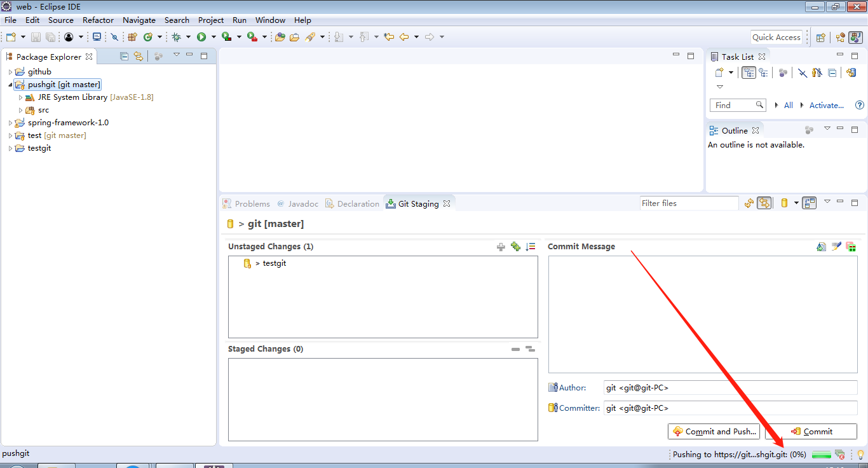The width and height of the screenshot is (868, 468).
Task: Expand the spring-framework-1.0 project node
Action: [x=10, y=123]
